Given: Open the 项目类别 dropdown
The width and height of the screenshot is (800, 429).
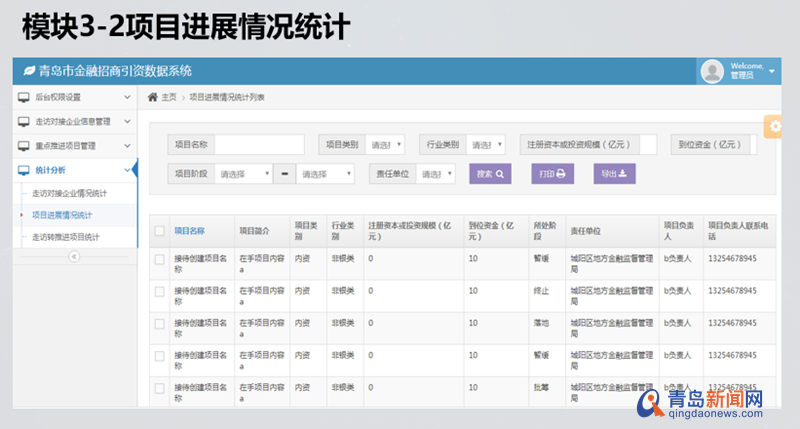Looking at the screenshot, I should pos(385,145).
